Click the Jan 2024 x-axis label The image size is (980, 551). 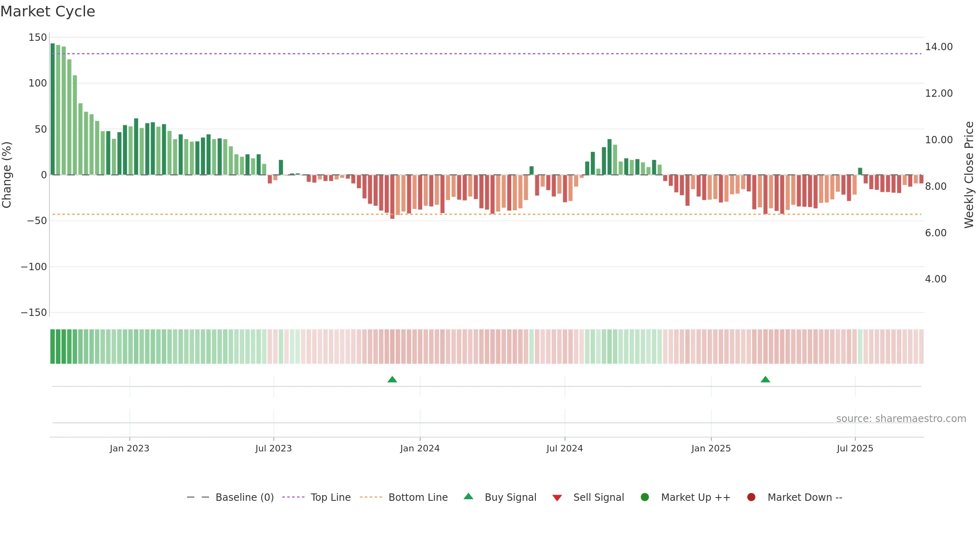click(420, 449)
